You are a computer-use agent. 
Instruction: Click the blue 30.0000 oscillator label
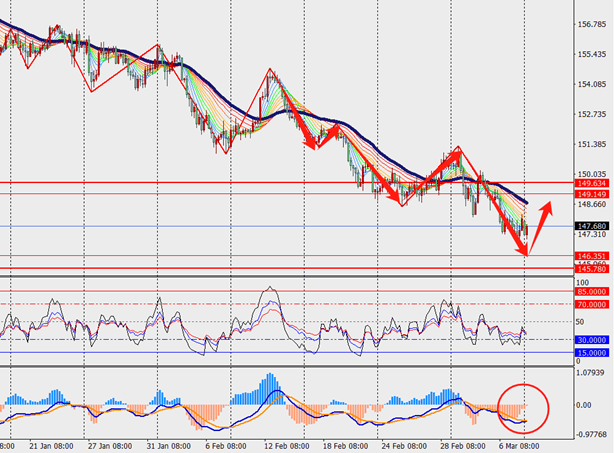click(x=592, y=340)
